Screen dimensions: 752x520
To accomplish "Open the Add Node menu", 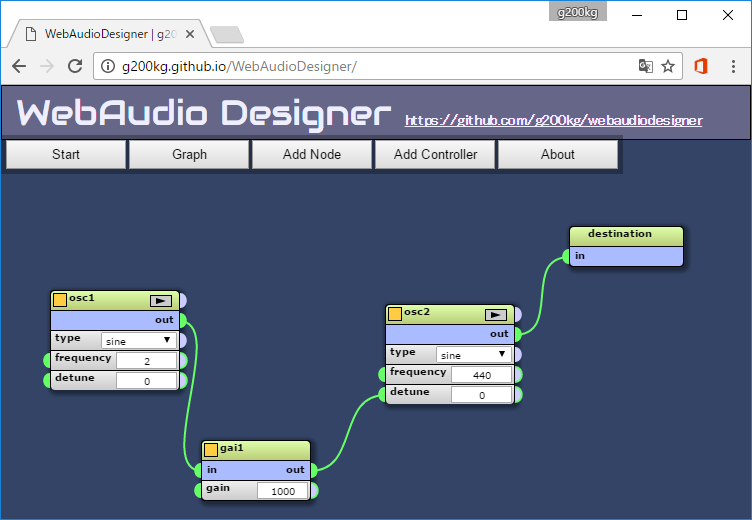I will click(x=312, y=154).
